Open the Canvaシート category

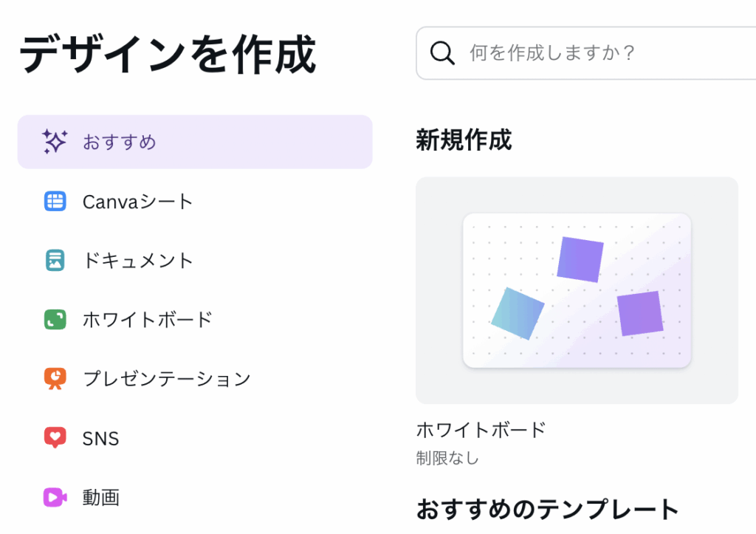tap(137, 201)
